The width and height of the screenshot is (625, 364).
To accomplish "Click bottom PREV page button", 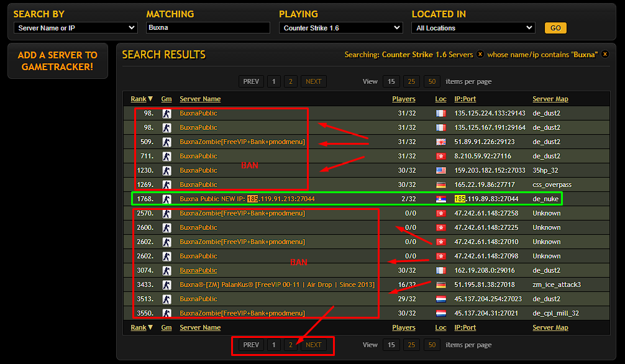I will [x=251, y=345].
